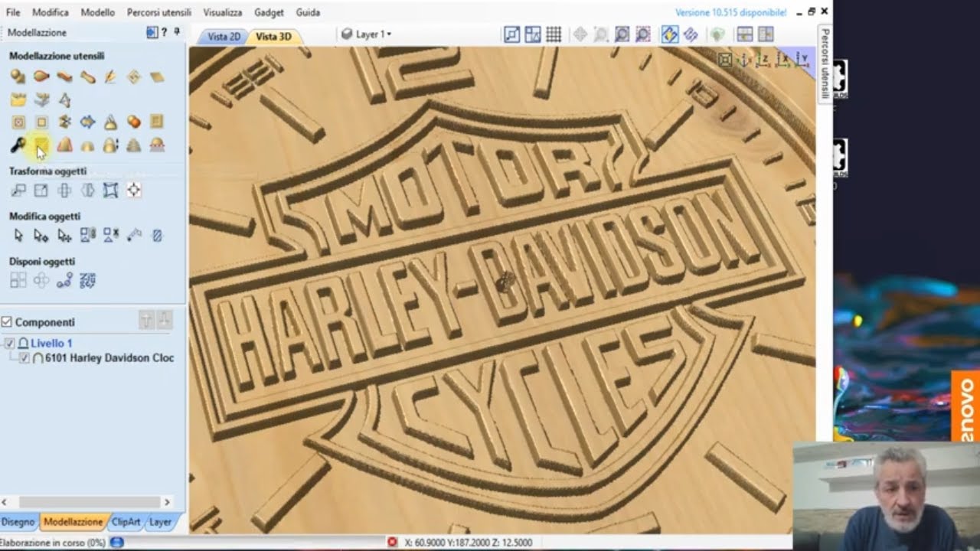The height and width of the screenshot is (551, 980).
Task: Choose the Node editing arrow tool
Action: point(41,236)
